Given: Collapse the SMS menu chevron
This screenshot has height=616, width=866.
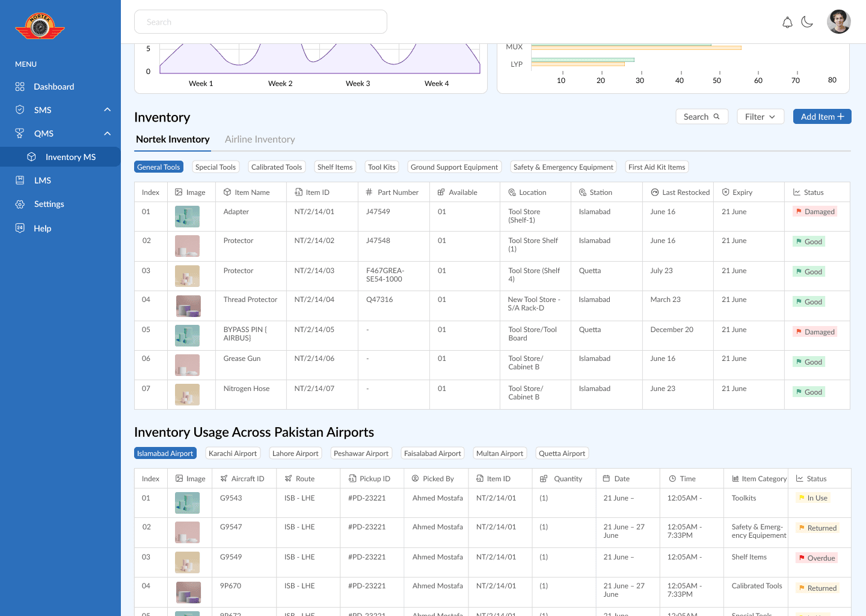Looking at the screenshot, I should (x=107, y=109).
